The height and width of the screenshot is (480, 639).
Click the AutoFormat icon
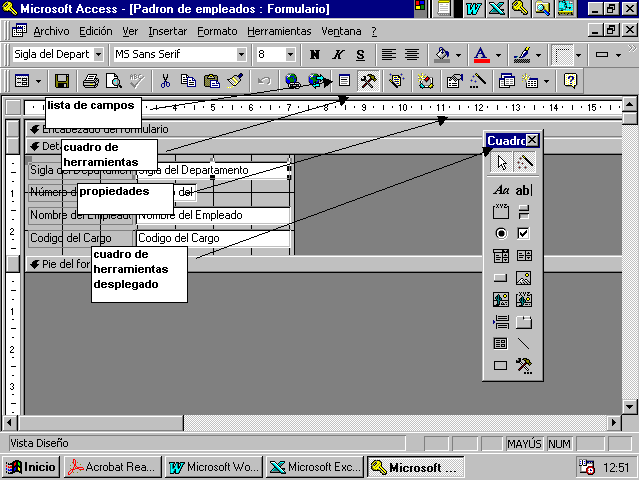click(x=396, y=81)
